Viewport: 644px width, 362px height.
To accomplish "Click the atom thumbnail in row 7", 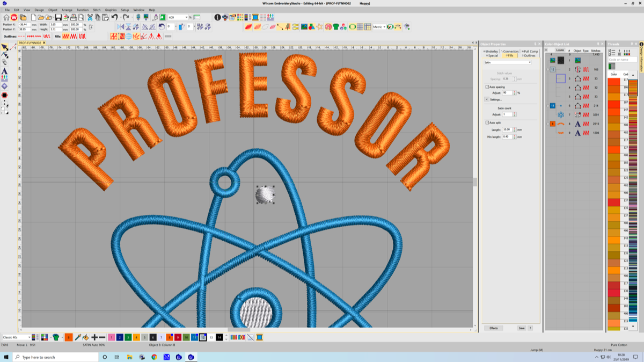I will pyautogui.click(x=561, y=114).
